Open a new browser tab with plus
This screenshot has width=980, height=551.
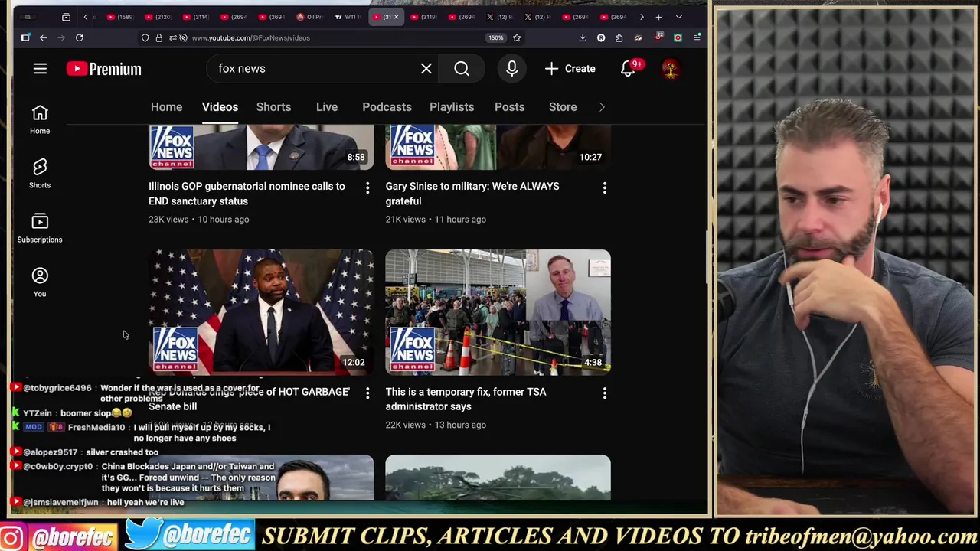click(x=658, y=17)
